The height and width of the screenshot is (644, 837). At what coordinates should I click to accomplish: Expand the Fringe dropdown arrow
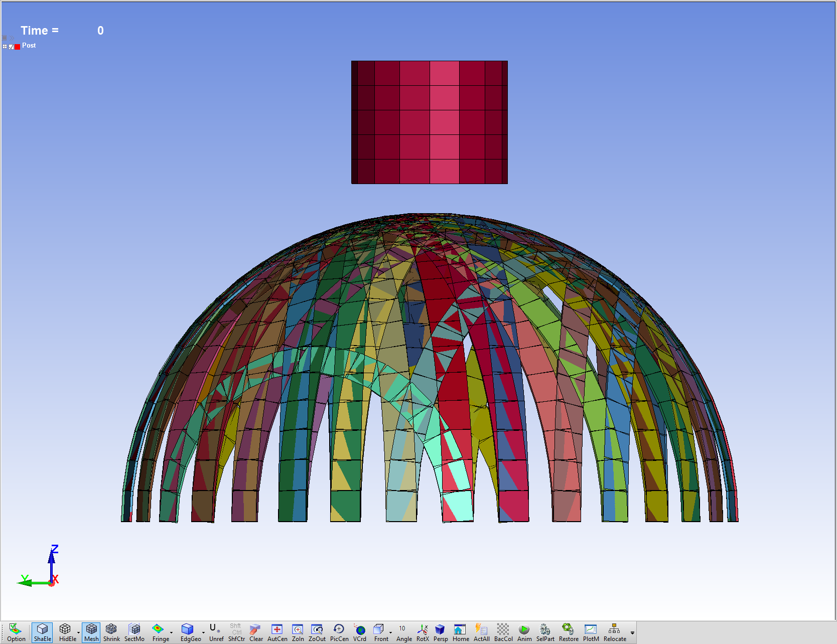pos(172,633)
